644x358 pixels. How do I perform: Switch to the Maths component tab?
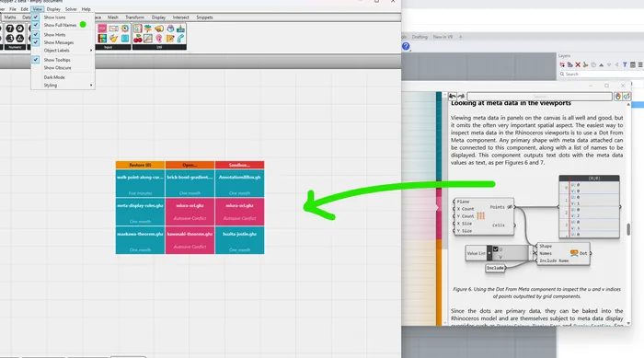click(x=10, y=17)
